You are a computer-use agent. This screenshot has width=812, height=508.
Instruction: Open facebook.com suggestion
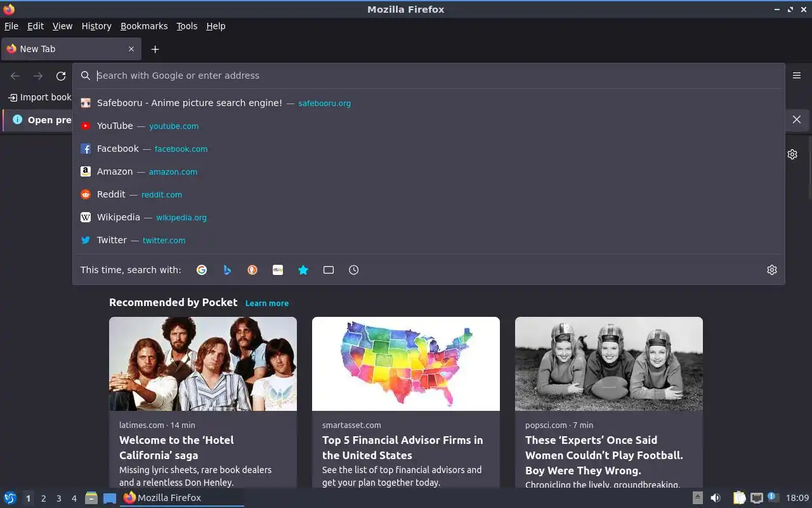point(181,149)
